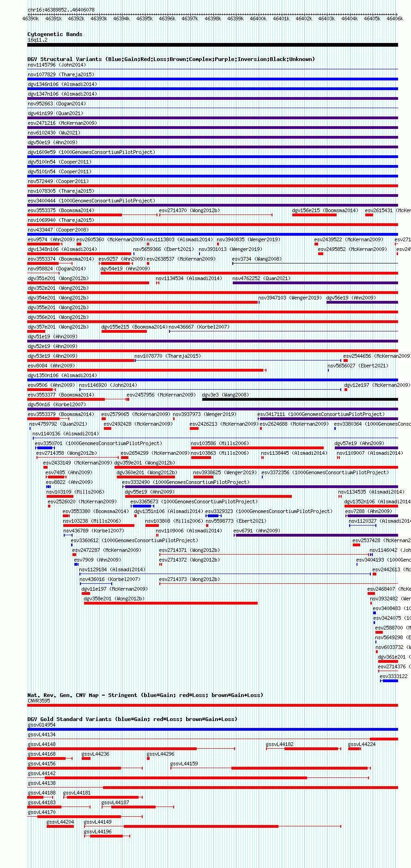Screen dimensions: 411x868
Task: Click dgv1609e59 (1000GenomesConsortiumPilotProject) label
Action: [x=91, y=152]
